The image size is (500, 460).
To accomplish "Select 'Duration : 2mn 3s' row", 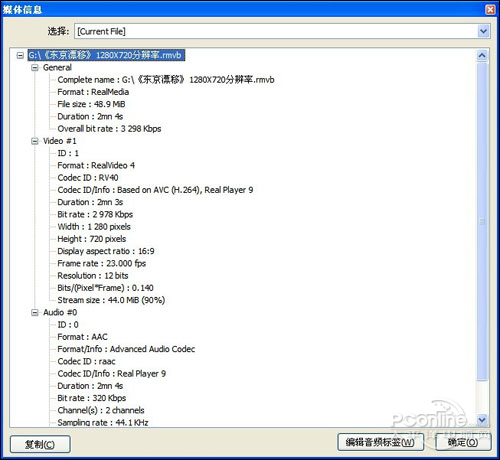I will [x=90, y=202].
